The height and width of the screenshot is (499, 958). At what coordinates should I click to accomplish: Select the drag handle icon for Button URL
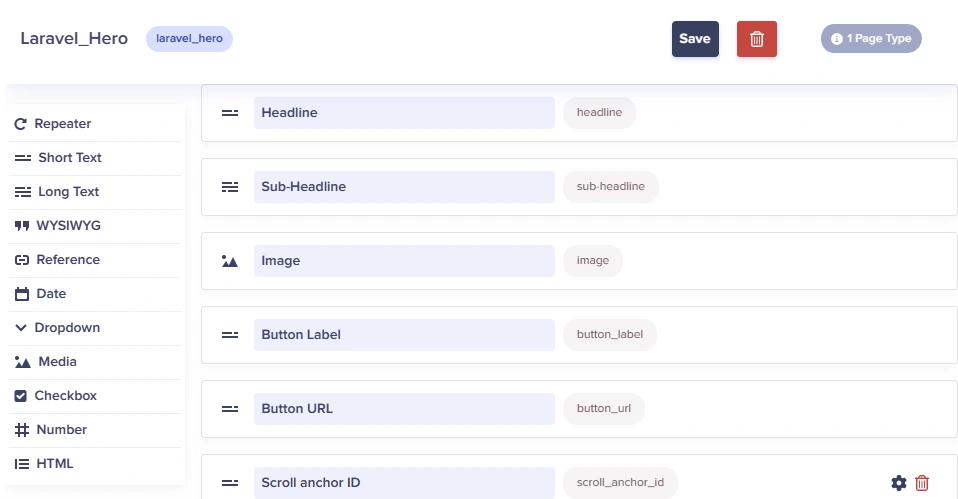point(230,409)
